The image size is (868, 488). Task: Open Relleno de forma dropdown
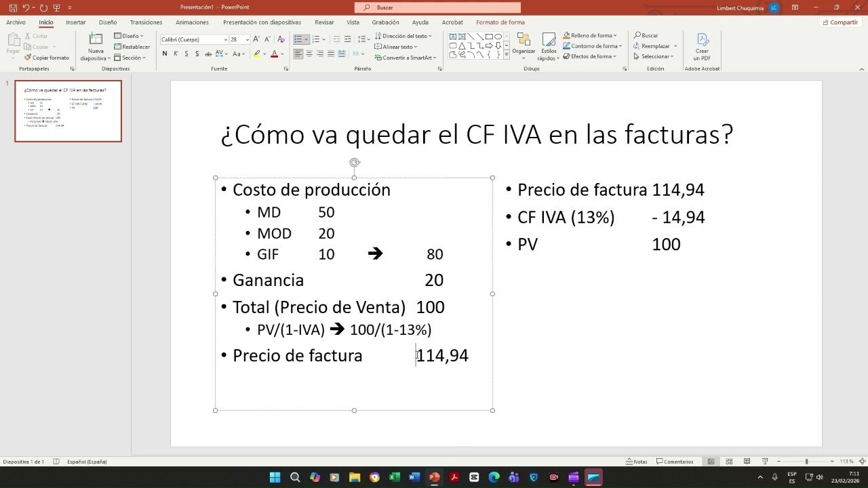(590, 35)
